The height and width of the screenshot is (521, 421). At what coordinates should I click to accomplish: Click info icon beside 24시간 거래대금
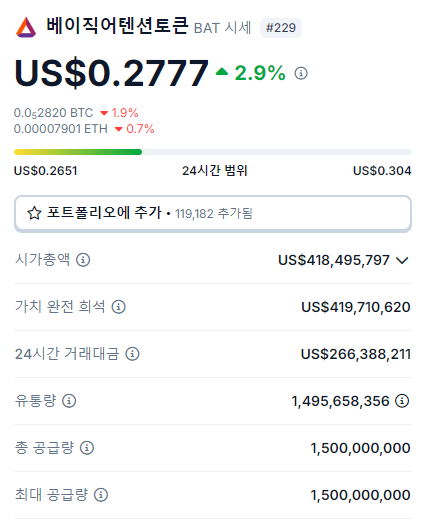[132, 354]
